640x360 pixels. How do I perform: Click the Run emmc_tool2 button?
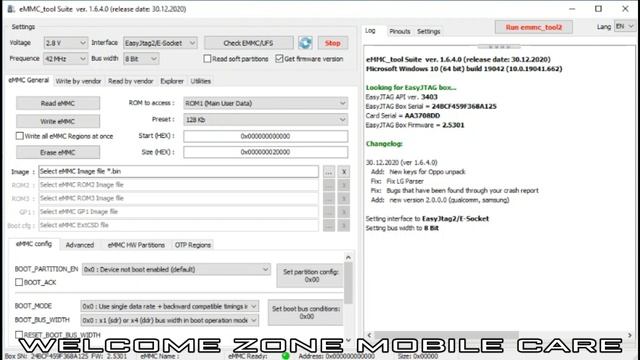(x=534, y=27)
